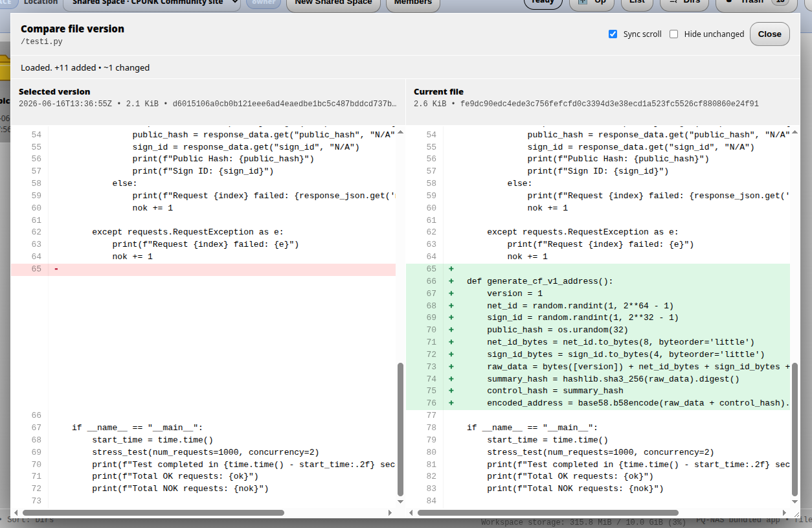Viewport: 812px width, 528px height.
Task: Open the Members button behind dialog
Action: [413, 3]
